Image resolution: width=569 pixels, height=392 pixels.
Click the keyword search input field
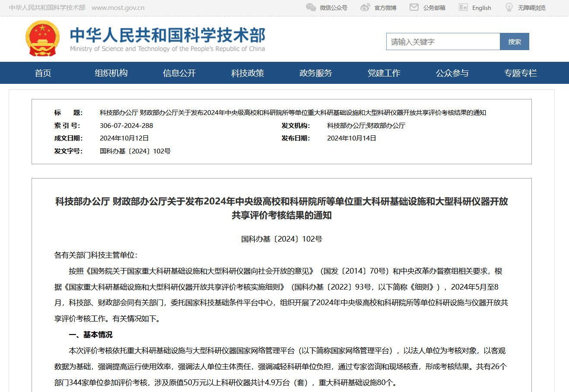(443, 42)
